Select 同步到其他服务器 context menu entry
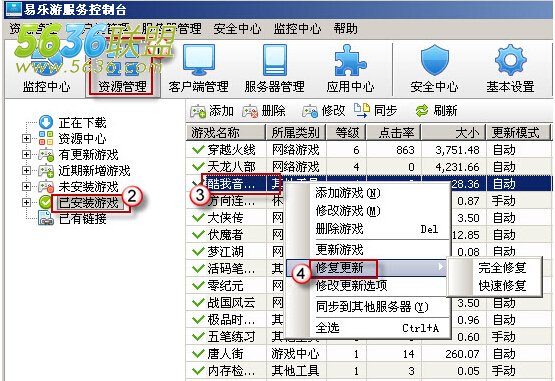The width and height of the screenshot is (555, 381). [x=372, y=307]
